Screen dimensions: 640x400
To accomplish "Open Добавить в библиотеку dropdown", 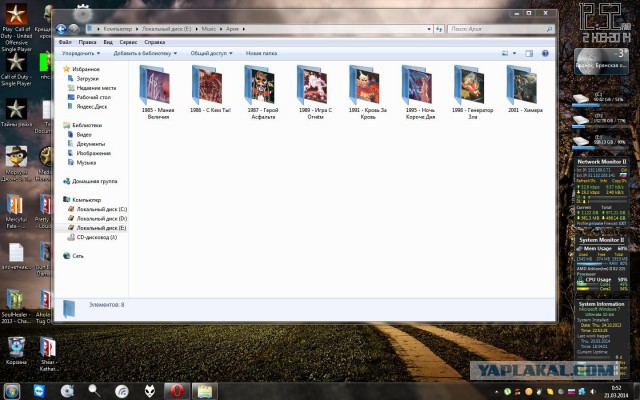I will pyautogui.click(x=145, y=53).
